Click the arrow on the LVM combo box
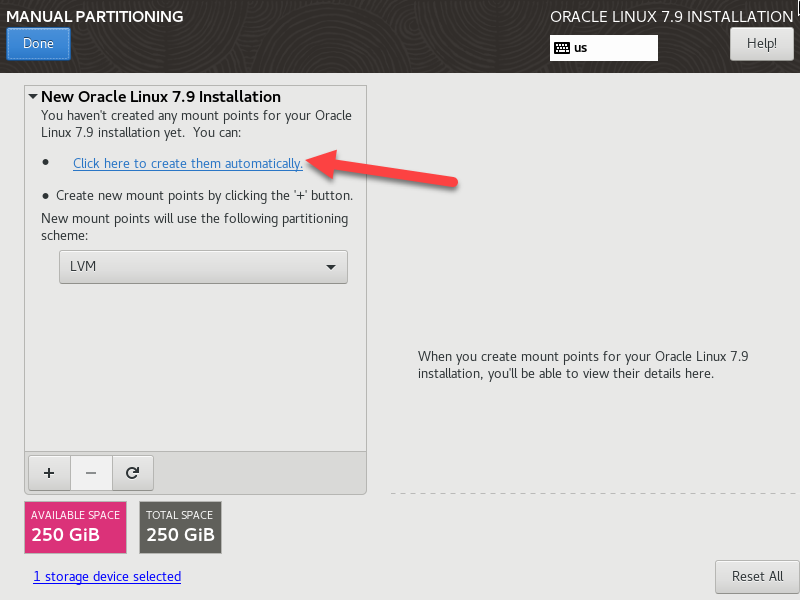 coord(330,267)
